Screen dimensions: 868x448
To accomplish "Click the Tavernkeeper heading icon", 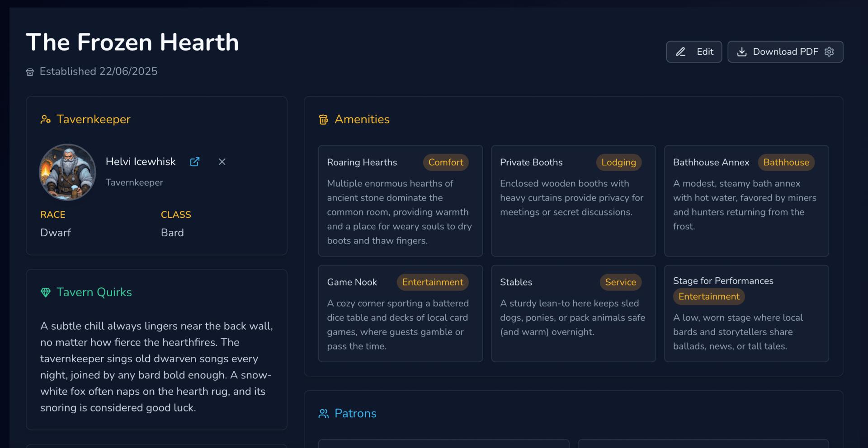I will pyautogui.click(x=45, y=119).
